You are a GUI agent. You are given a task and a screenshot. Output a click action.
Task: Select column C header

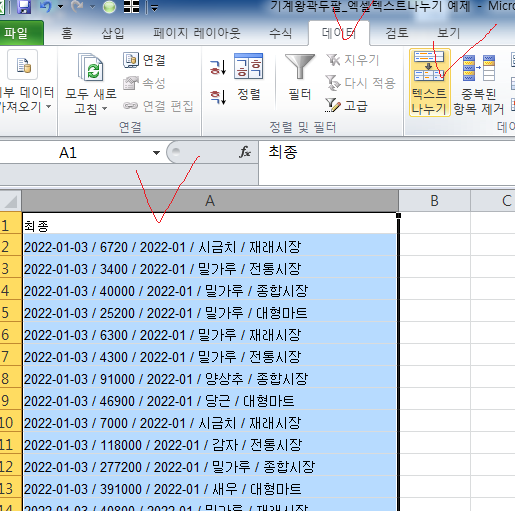tap(493, 201)
